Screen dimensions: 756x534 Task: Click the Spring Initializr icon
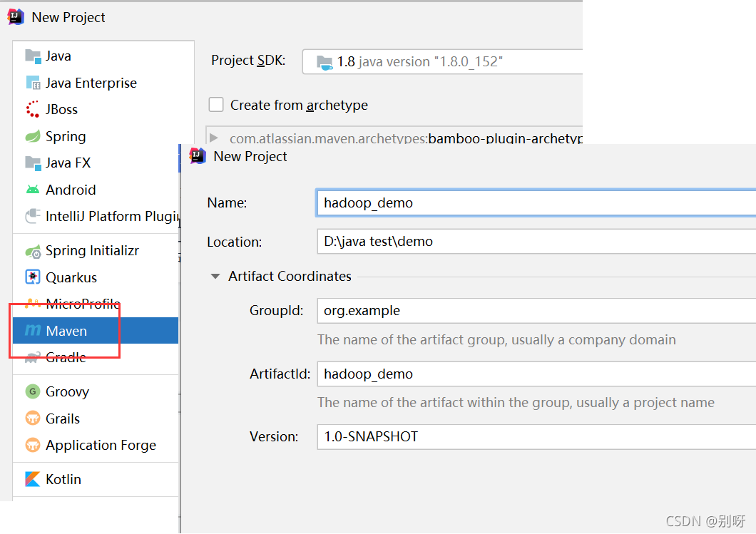(x=33, y=251)
